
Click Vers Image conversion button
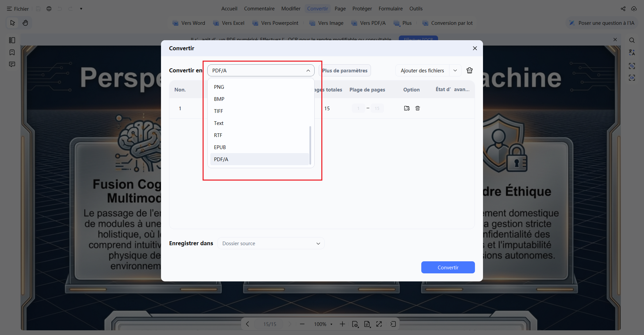326,23
